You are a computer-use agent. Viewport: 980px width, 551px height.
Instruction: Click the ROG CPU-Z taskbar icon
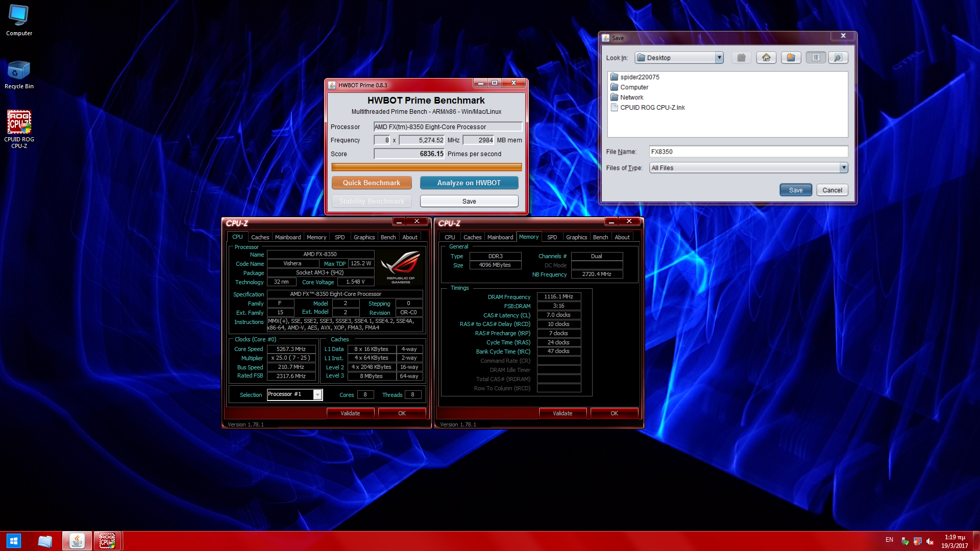(x=107, y=541)
